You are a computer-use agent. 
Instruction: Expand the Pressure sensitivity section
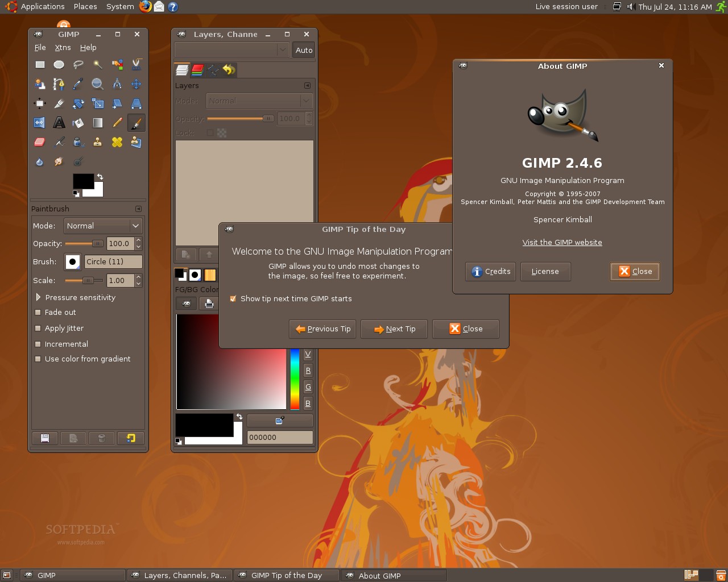[x=38, y=297]
